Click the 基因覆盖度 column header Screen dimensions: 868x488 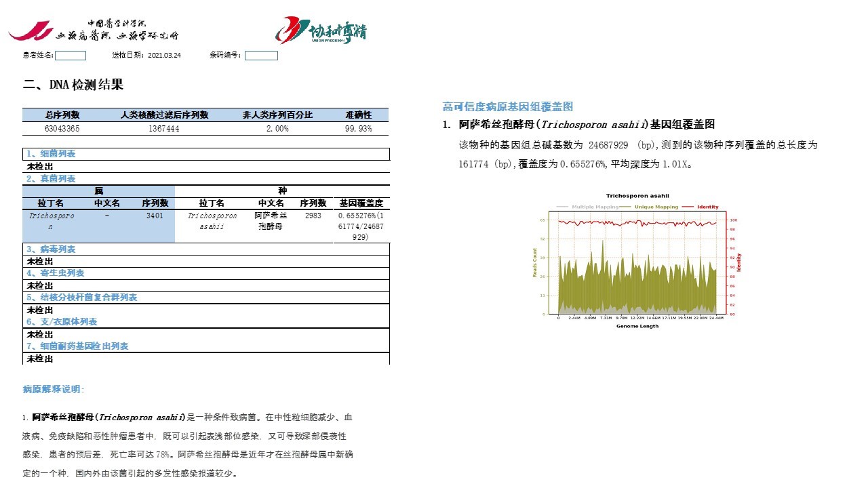coord(361,203)
